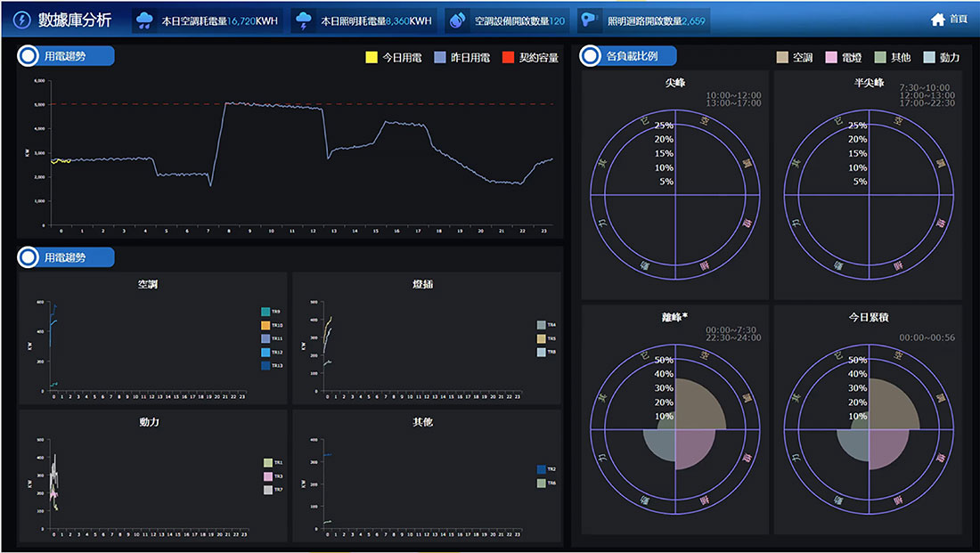Open the 首頁 home link
Image resolution: width=980 pixels, height=553 pixels.
click(958, 20)
